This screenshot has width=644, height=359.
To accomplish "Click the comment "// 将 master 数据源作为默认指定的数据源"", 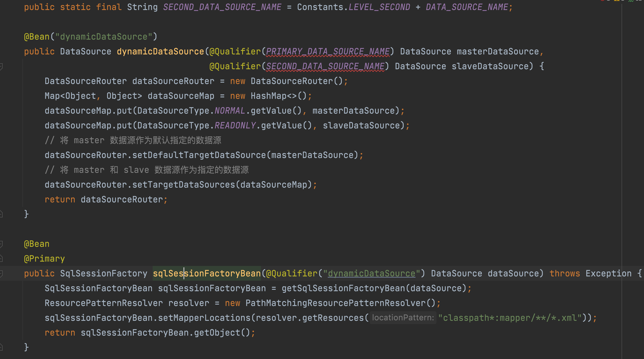I will pos(133,140).
